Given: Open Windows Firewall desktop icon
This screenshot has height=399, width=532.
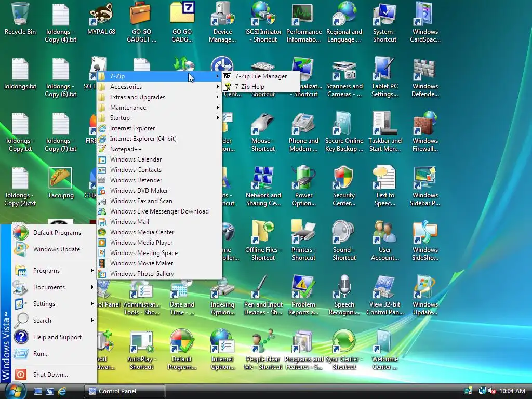Looking at the screenshot, I should pos(425,131).
